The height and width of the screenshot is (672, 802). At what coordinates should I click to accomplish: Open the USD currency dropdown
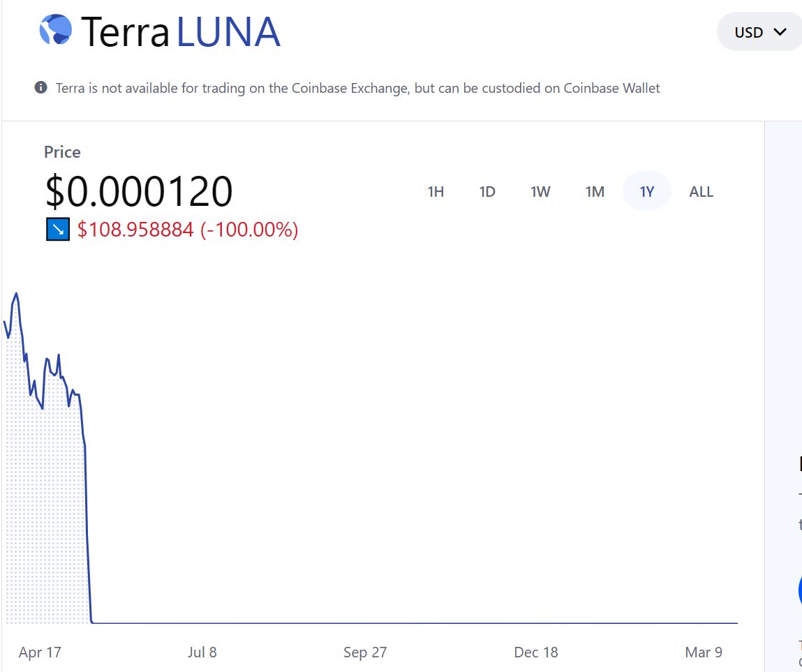tap(759, 32)
